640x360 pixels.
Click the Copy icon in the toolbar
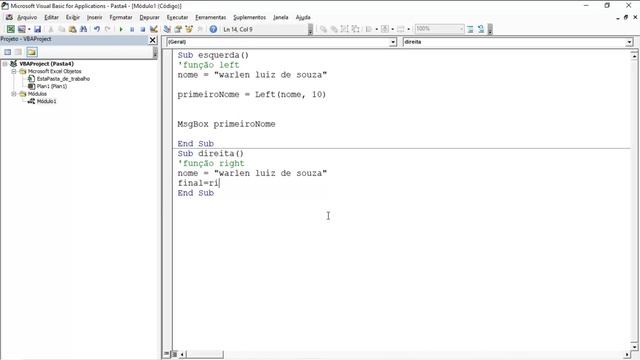click(62, 29)
